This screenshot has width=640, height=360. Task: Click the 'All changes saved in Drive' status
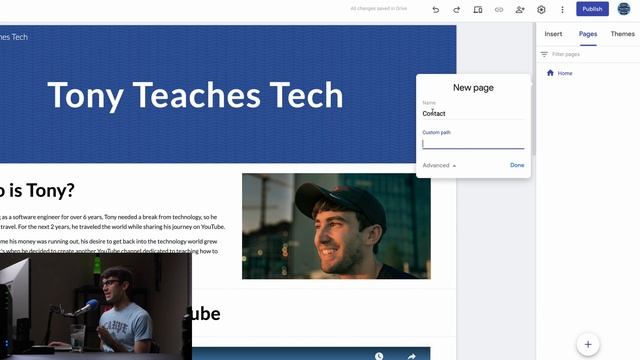378,9
